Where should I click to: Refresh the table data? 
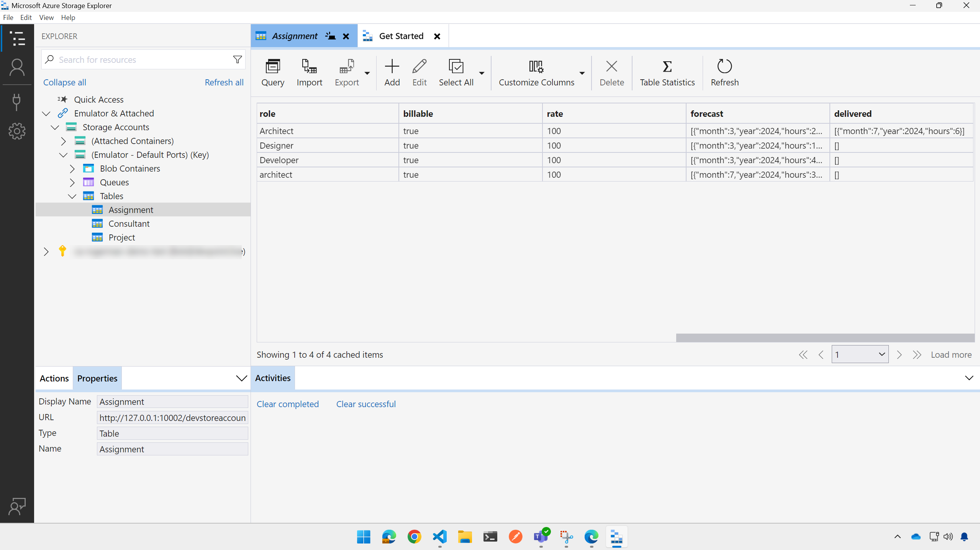click(x=724, y=73)
